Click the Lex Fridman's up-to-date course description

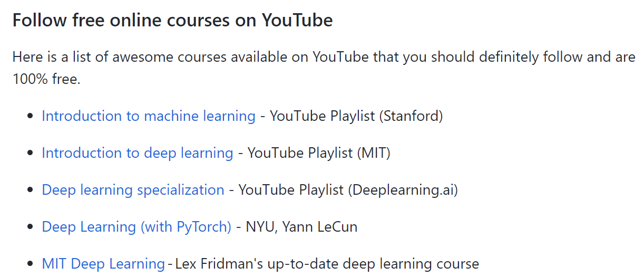(x=327, y=263)
